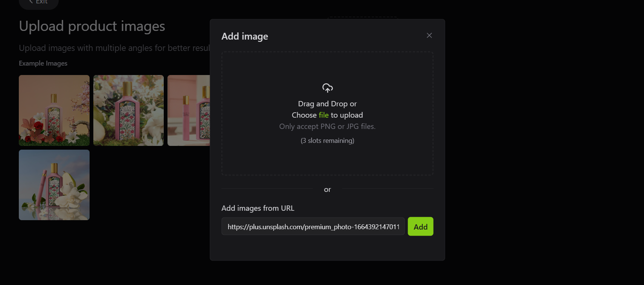The width and height of the screenshot is (644, 285).
Task: Open the example image with red flowers
Action: (54, 110)
